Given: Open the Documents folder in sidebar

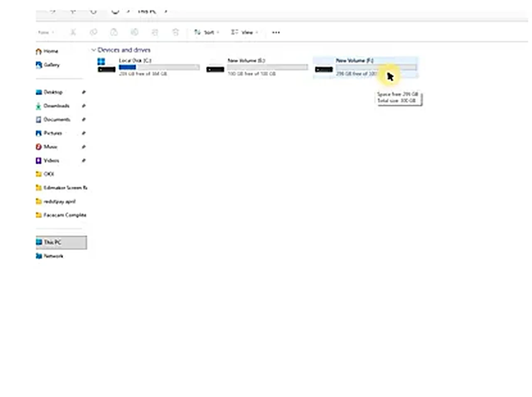Looking at the screenshot, I should 53,120.
